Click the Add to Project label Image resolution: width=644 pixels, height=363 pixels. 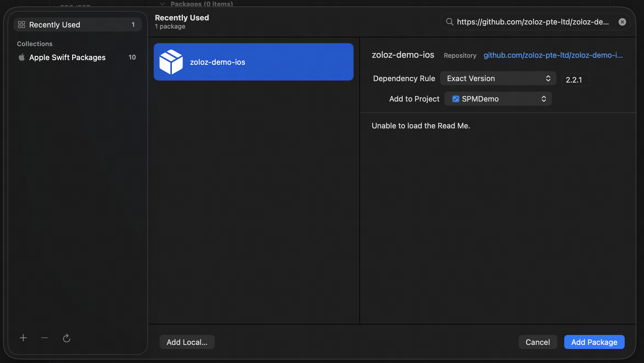pos(414,99)
